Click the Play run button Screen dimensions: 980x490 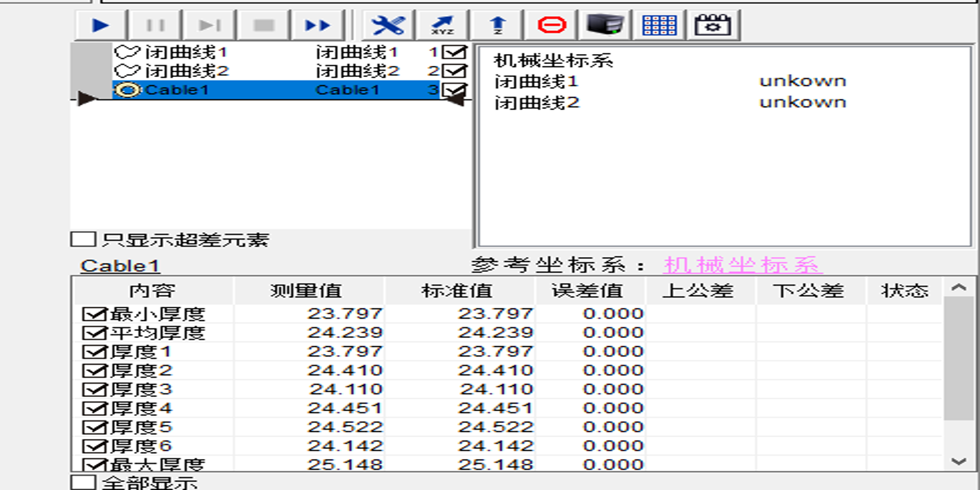(x=101, y=25)
